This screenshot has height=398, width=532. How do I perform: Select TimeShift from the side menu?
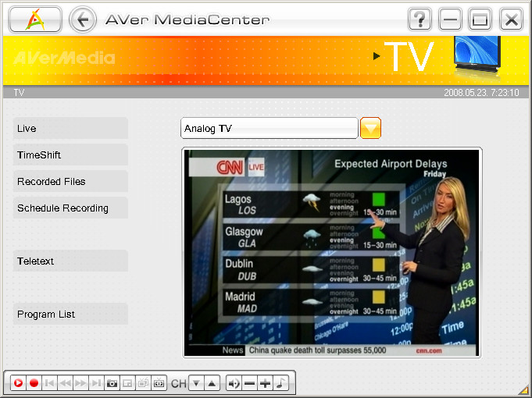[x=70, y=155]
